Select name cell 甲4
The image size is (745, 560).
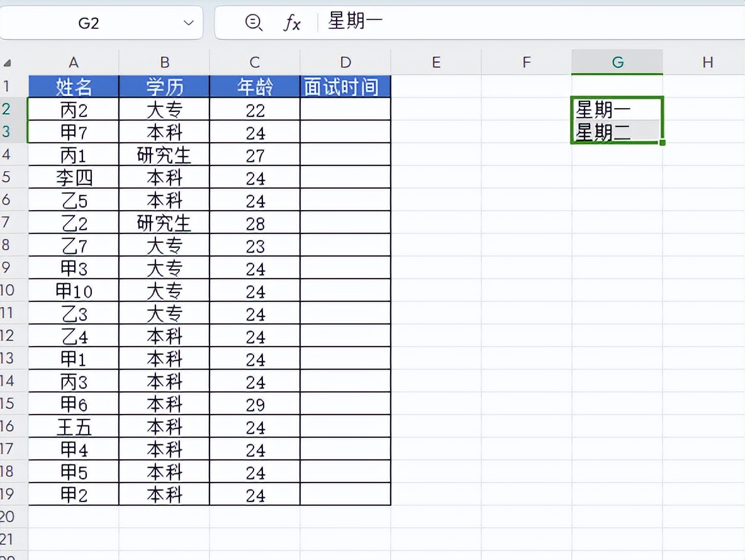point(73,449)
